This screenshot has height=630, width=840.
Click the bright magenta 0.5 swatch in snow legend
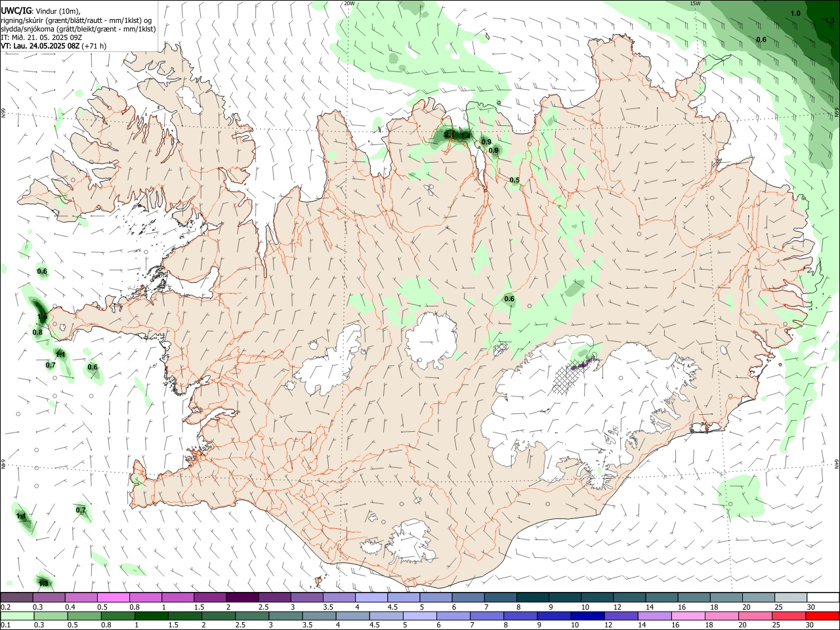click(x=113, y=598)
